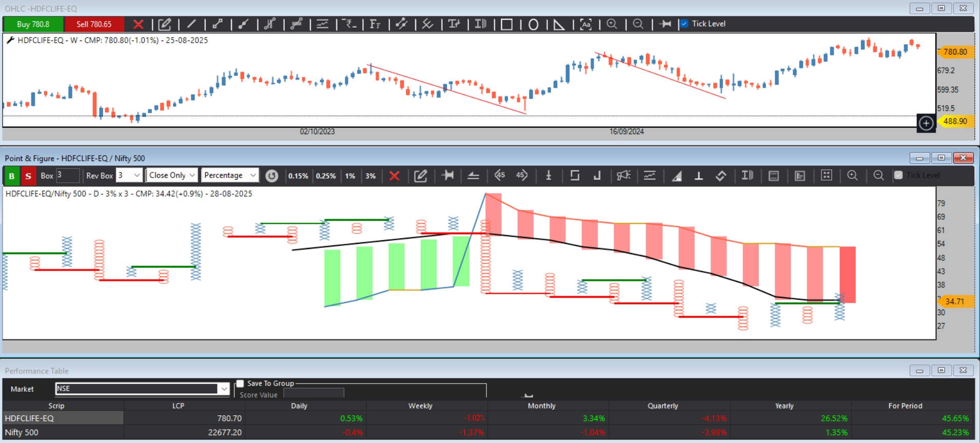
Task: Select the edit pencil tool in Point & Figure toolbar
Action: tap(421, 176)
